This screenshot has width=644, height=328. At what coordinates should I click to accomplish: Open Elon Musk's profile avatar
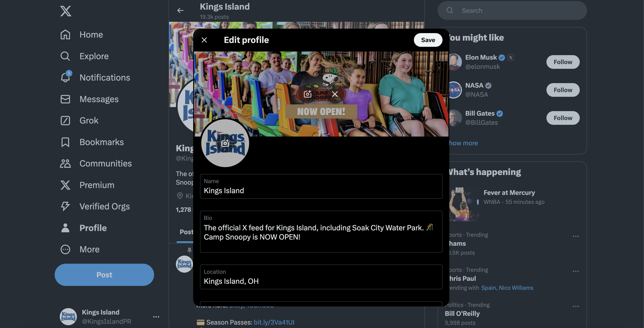tap(455, 62)
